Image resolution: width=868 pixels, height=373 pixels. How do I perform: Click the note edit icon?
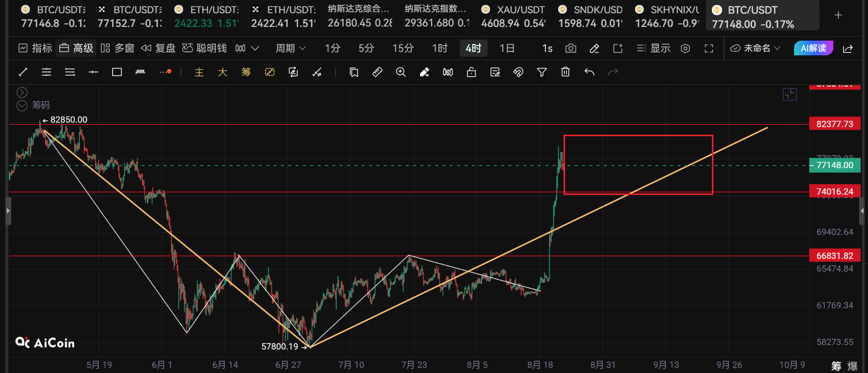tap(495, 72)
